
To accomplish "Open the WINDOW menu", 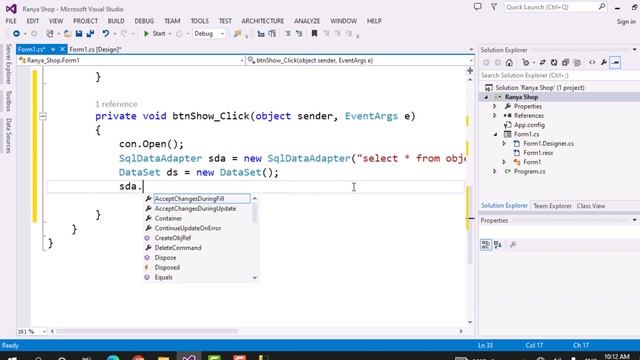I will [343, 21].
